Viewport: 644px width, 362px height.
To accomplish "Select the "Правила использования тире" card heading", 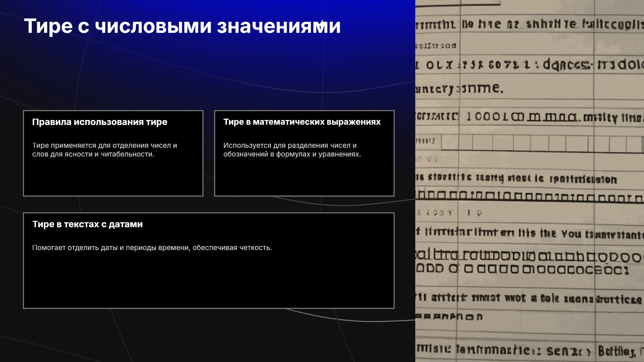I will pyautogui.click(x=100, y=122).
